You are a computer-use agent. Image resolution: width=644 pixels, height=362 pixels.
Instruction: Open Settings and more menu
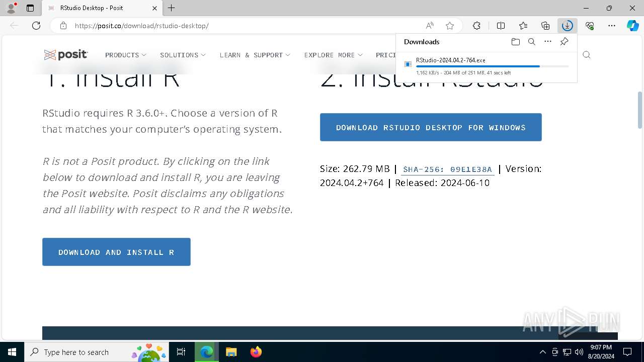pyautogui.click(x=612, y=26)
